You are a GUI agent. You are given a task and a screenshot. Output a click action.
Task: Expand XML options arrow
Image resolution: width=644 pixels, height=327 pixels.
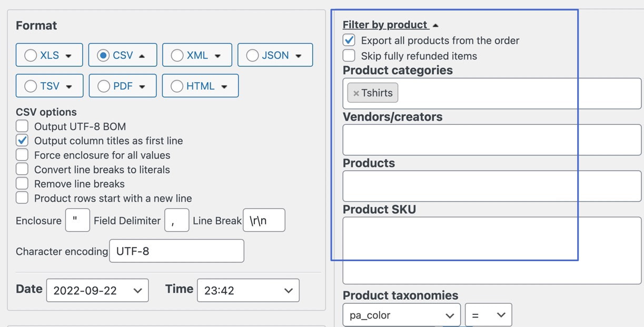click(217, 56)
